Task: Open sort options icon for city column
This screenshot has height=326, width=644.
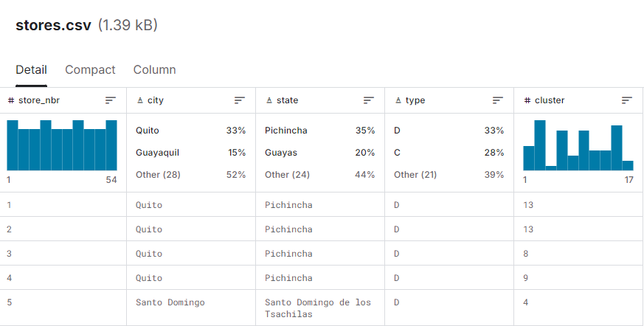Action: pos(240,100)
